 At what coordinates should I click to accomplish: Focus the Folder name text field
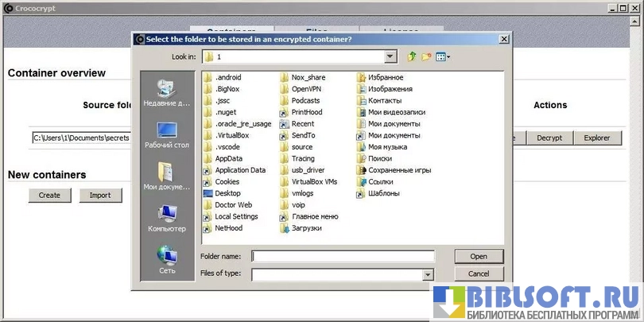tap(343, 256)
